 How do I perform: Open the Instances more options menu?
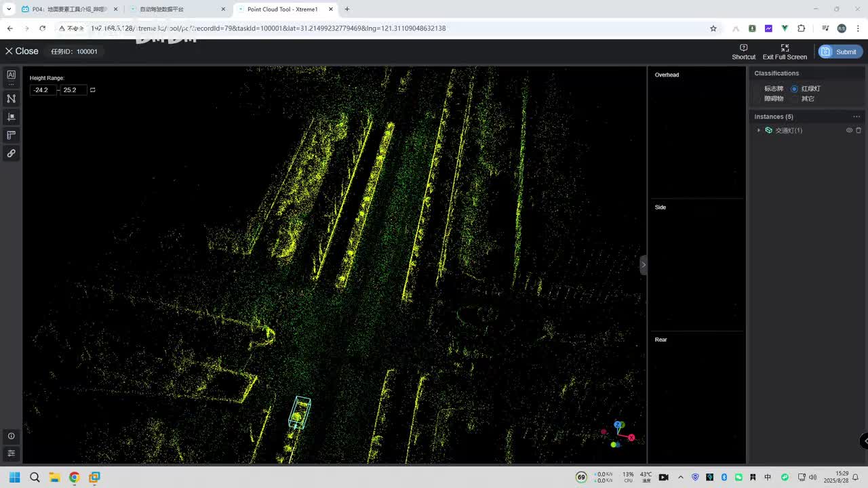click(856, 117)
